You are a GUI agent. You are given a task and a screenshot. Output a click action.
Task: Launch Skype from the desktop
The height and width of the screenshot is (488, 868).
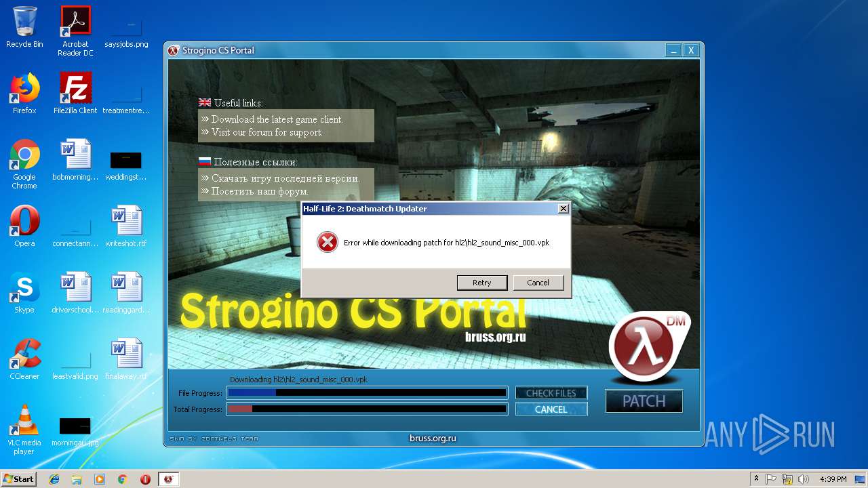24,293
